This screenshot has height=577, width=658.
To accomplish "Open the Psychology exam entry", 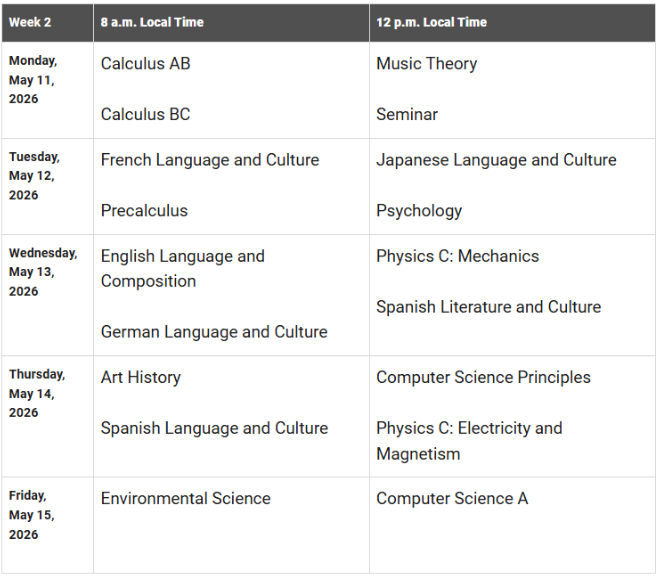I will click(419, 211).
